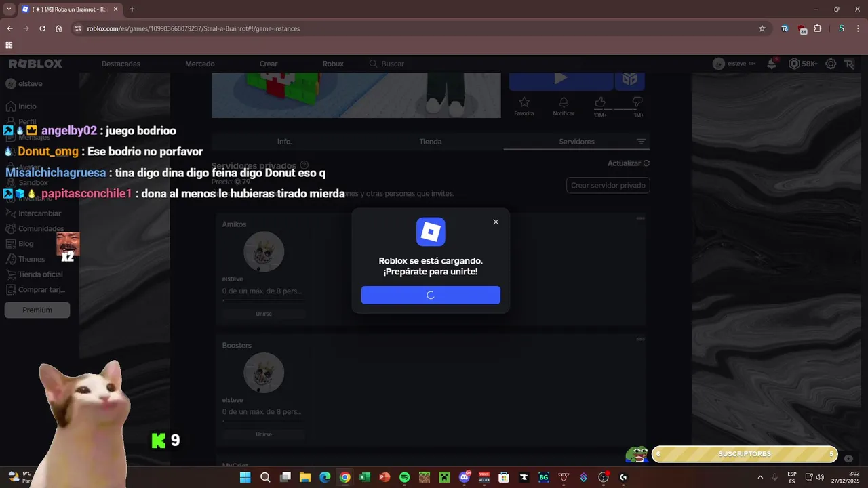
Task: Click Unirse on the Amikos server
Action: click(264, 314)
